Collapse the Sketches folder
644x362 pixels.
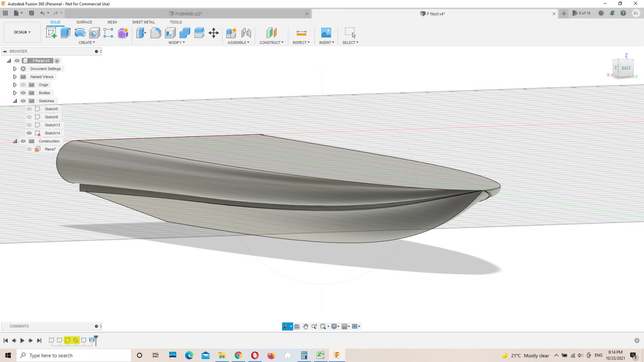click(15, 101)
